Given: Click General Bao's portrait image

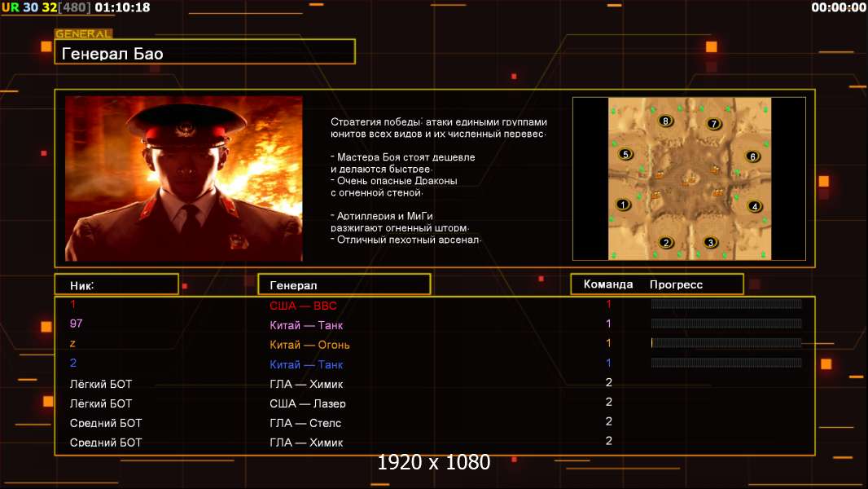Looking at the screenshot, I should [183, 178].
